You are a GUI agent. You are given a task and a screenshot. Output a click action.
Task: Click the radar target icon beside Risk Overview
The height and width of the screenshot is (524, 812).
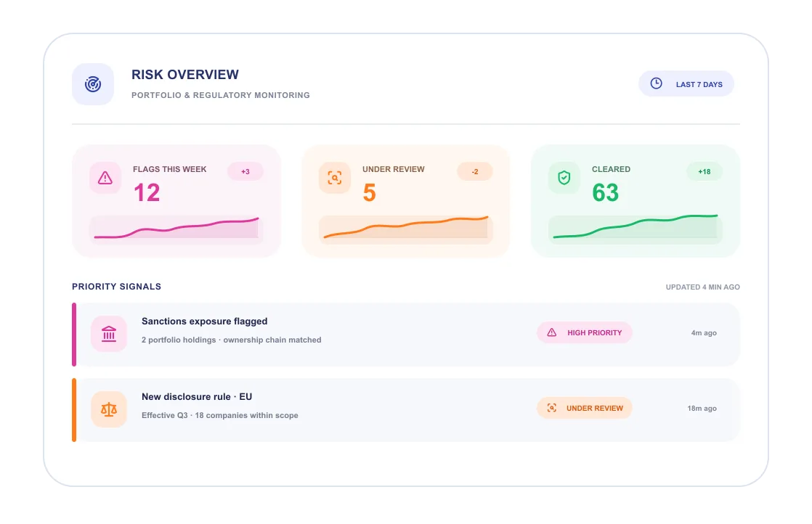93,83
